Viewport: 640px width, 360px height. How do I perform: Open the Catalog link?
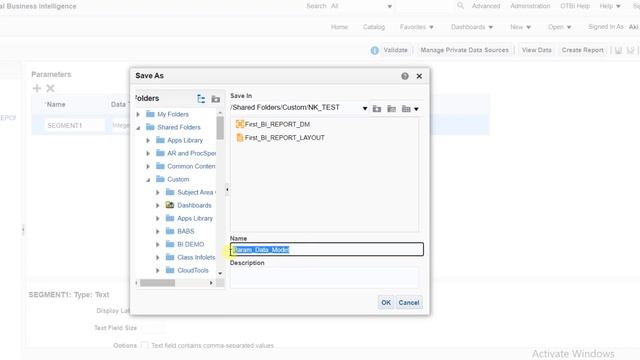(374, 27)
